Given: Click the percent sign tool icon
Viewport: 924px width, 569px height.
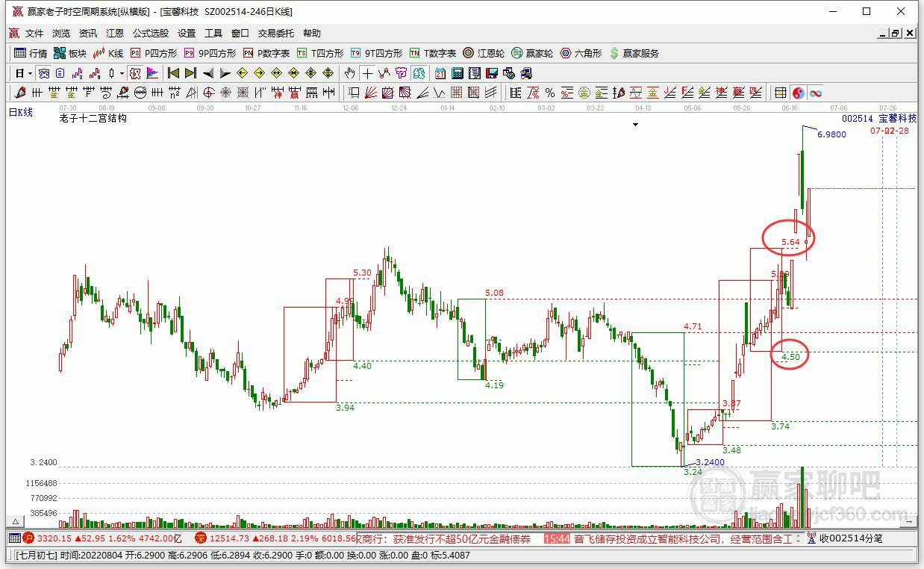Looking at the screenshot, I should [x=550, y=93].
